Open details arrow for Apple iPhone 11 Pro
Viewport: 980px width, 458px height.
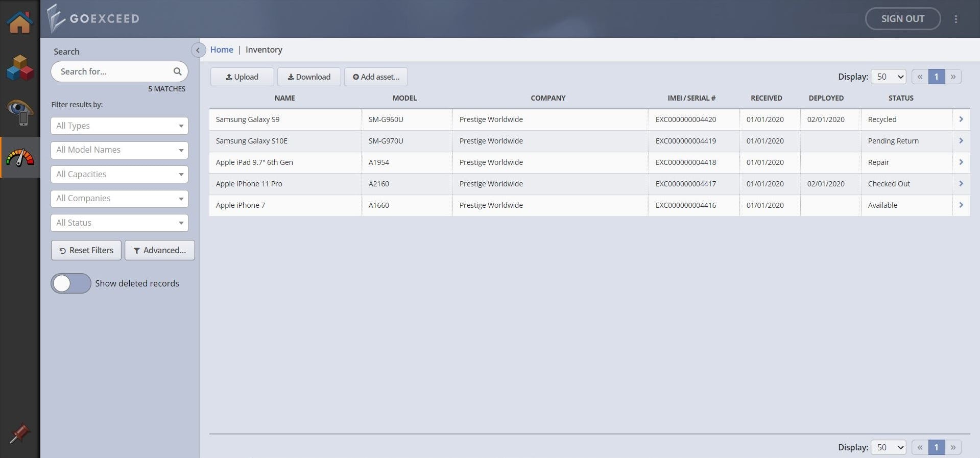click(x=961, y=183)
